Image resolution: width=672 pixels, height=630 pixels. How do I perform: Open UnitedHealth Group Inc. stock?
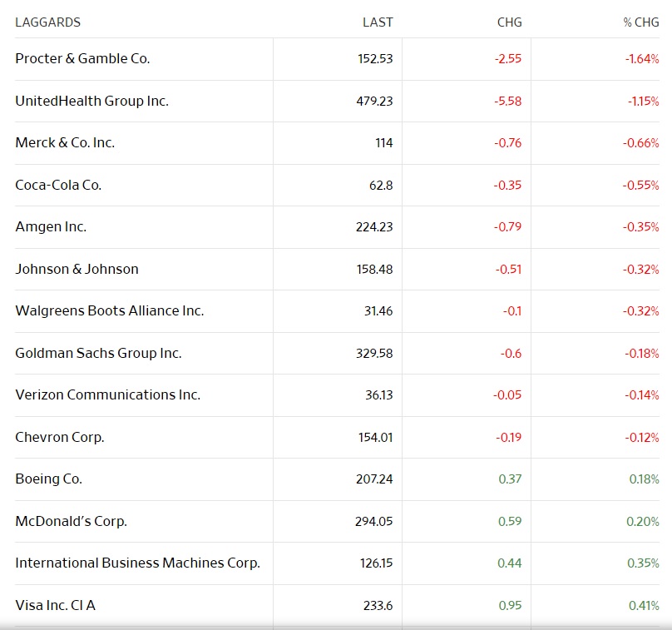91,102
